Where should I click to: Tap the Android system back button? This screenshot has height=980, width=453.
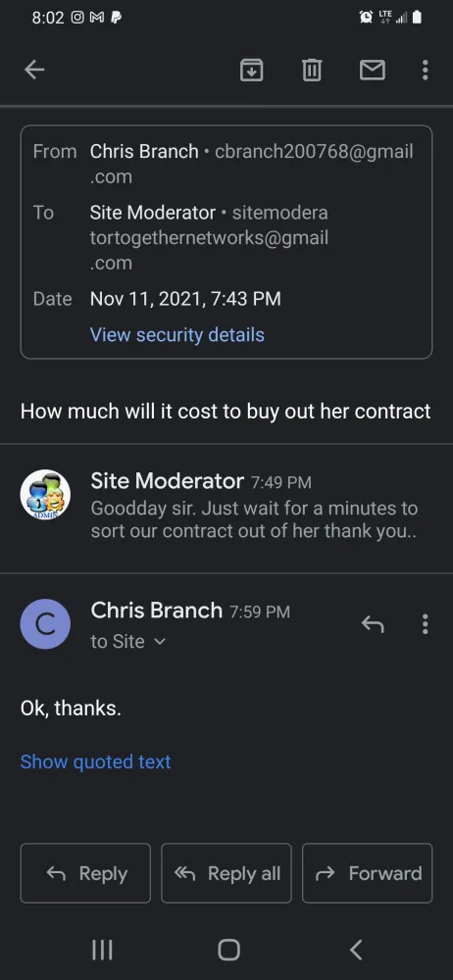(x=355, y=950)
